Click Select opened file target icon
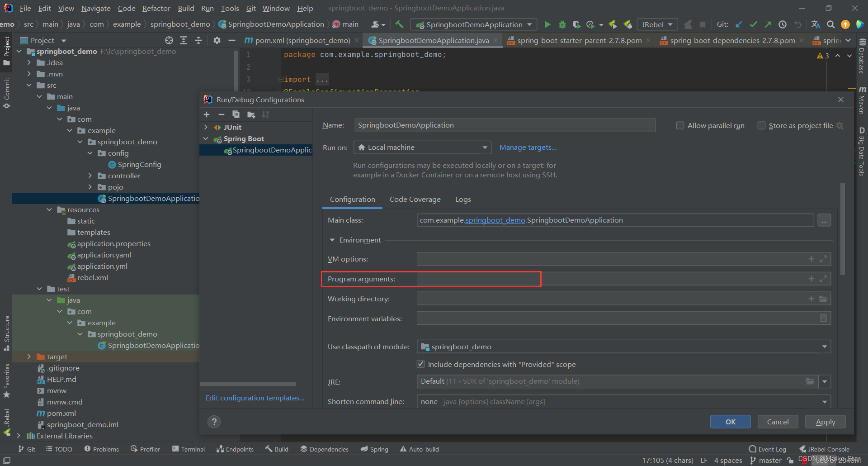The image size is (868, 466). pyautogui.click(x=169, y=40)
